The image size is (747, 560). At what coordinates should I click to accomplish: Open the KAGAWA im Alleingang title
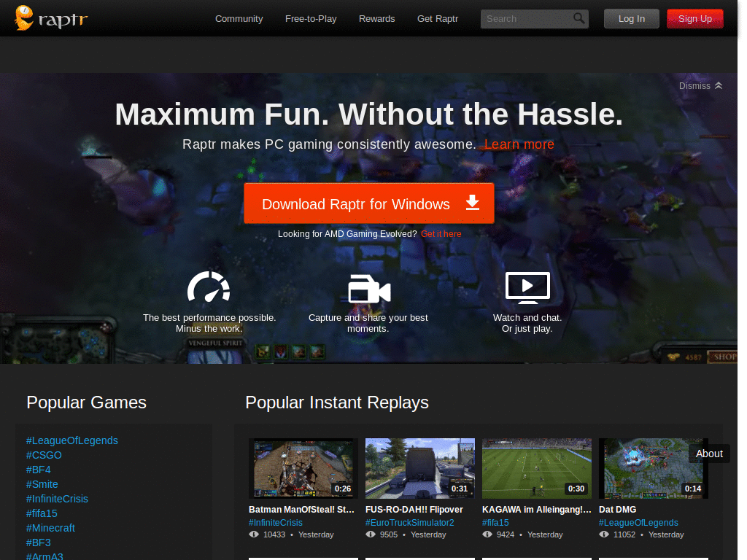click(536, 510)
